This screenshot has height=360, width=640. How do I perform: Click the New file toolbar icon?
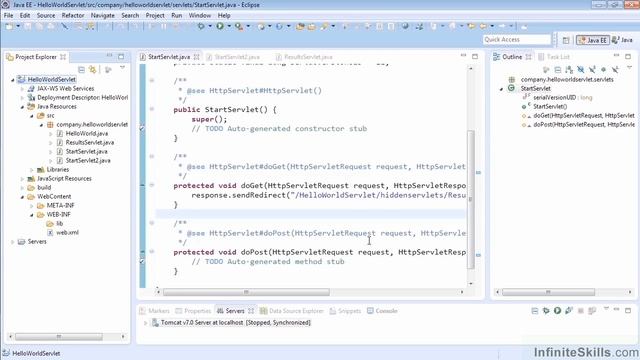[x=9, y=27]
